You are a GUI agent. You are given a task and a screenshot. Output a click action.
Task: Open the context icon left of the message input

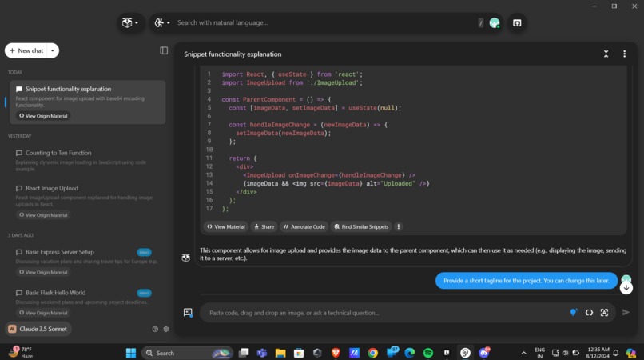pos(188,313)
